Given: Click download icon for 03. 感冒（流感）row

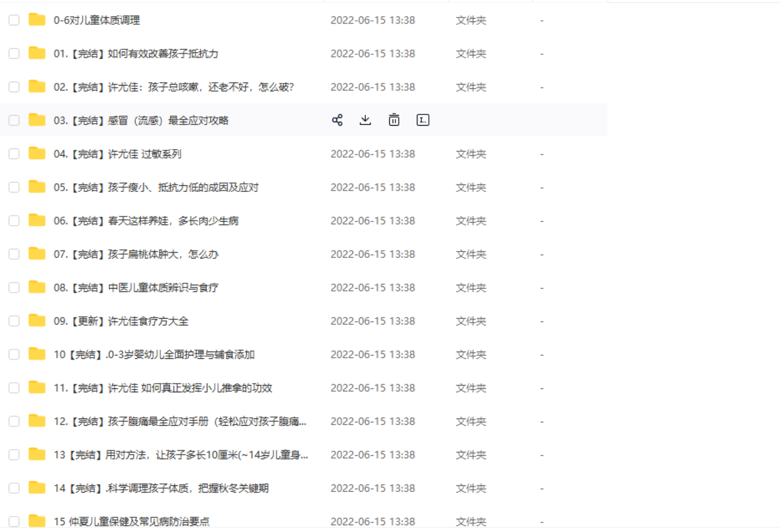Looking at the screenshot, I should [365, 120].
